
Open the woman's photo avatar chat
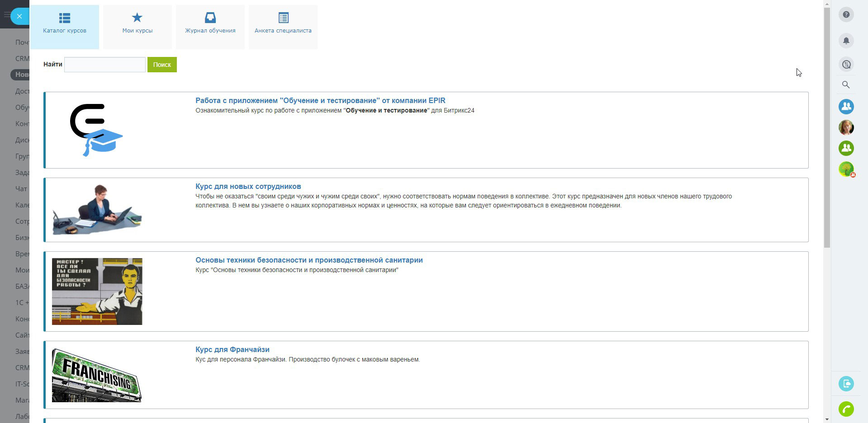(x=846, y=127)
